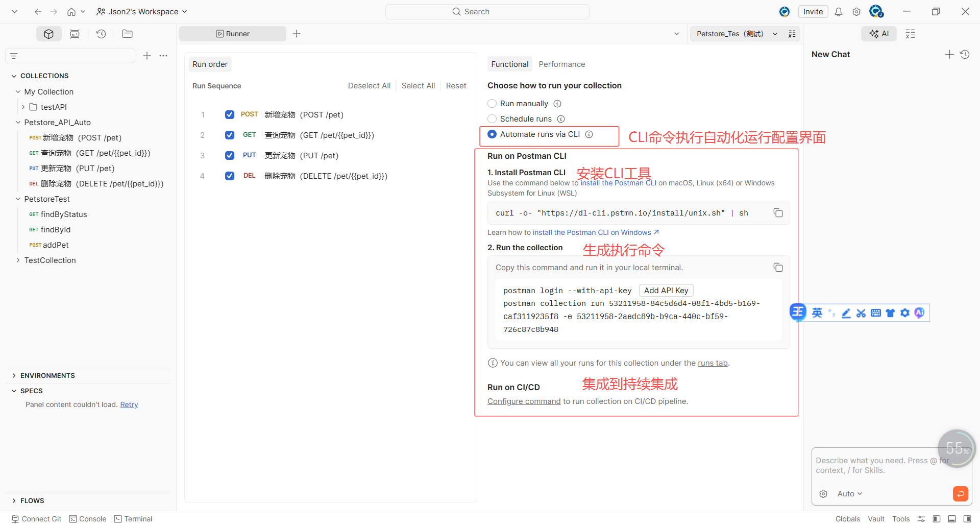This screenshot has height=526, width=980.
Task: Click the sync status icon in header
Action: tap(785, 12)
